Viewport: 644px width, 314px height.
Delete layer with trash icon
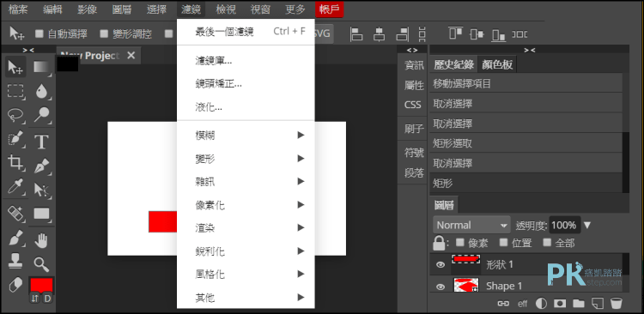[x=616, y=304]
